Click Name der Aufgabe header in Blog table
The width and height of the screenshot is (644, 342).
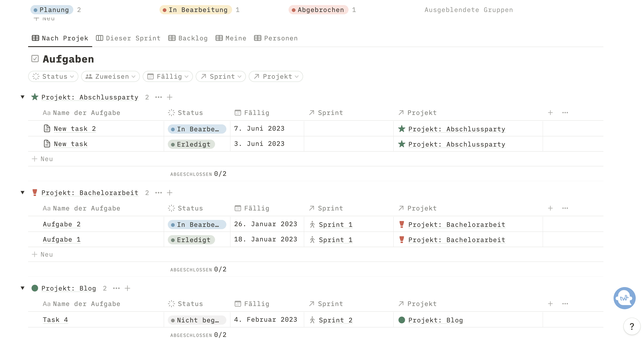(82, 304)
